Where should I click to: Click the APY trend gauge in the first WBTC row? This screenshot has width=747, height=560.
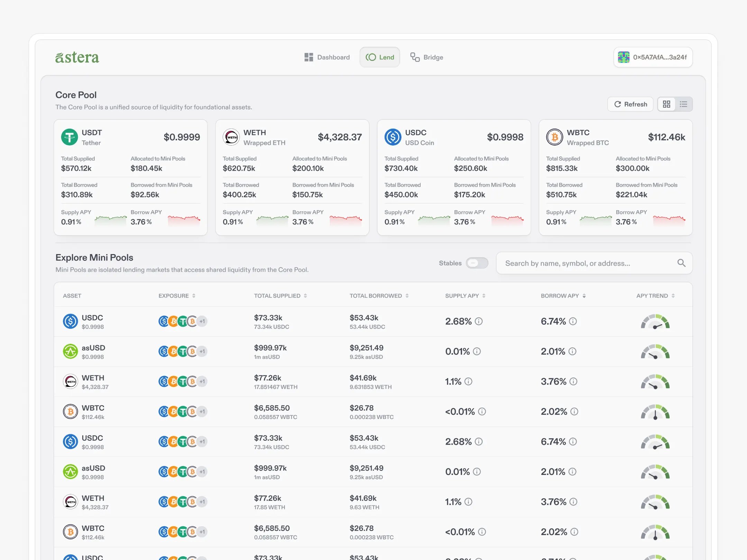point(655,412)
